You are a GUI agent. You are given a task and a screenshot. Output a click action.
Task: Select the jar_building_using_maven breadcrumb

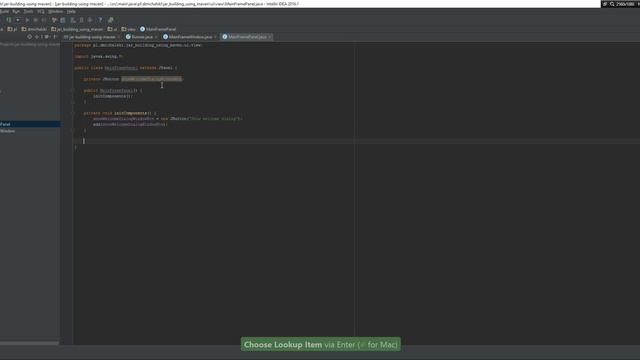[x=77, y=29]
